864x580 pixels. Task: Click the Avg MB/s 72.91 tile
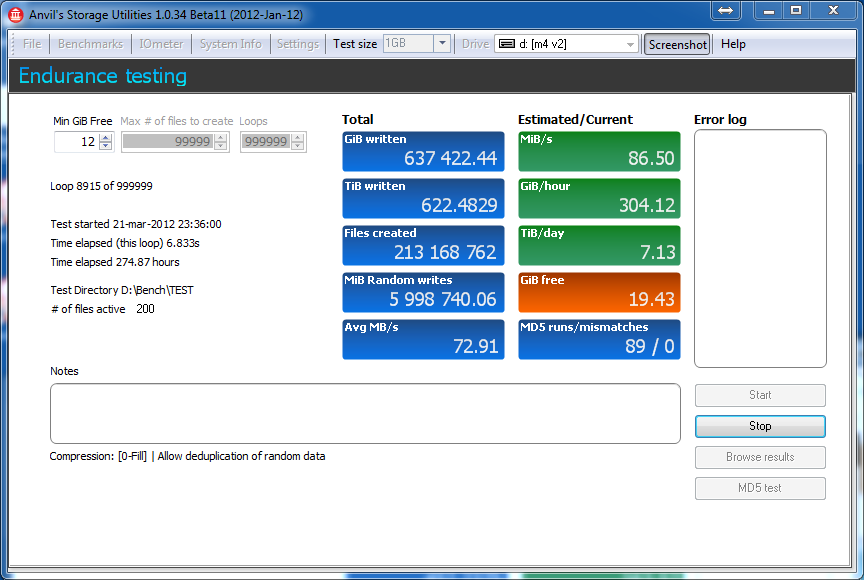(x=423, y=339)
